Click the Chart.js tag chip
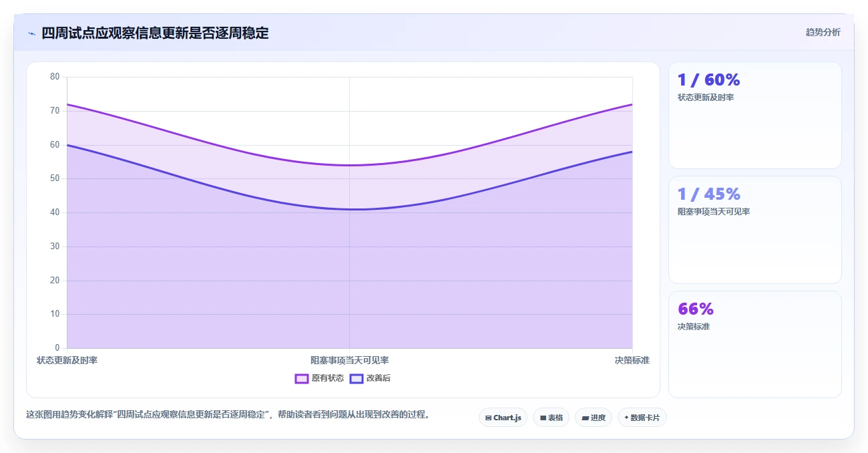 [503, 418]
